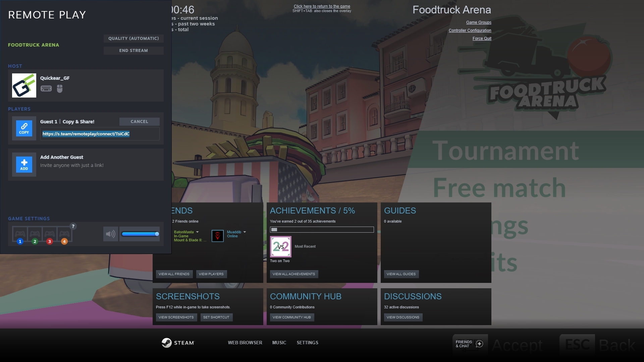The height and width of the screenshot is (362, 644).
Task: Select controller slot 2
Action: 35,235
